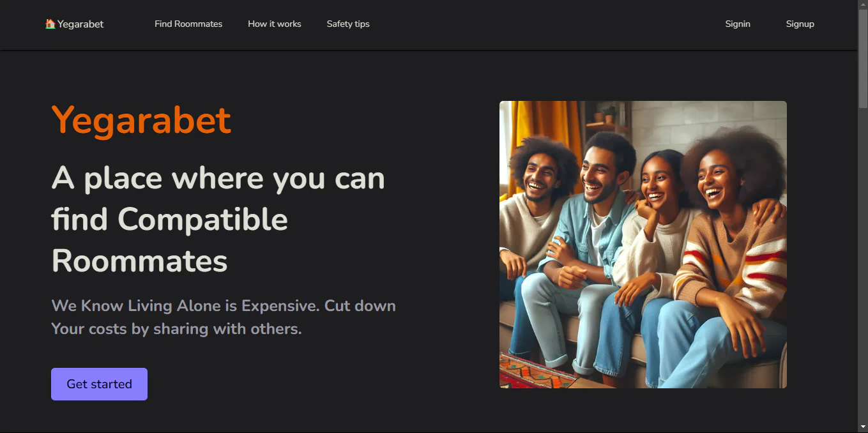The image size is (868, 433).
Task: Click the hero photo of laughing roommates
Action: pos(643,244)
